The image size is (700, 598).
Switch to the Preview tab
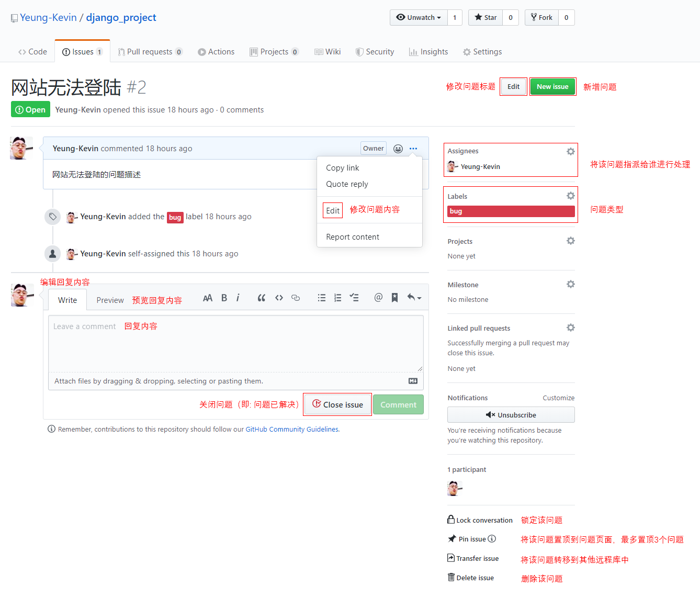[110, 300]
